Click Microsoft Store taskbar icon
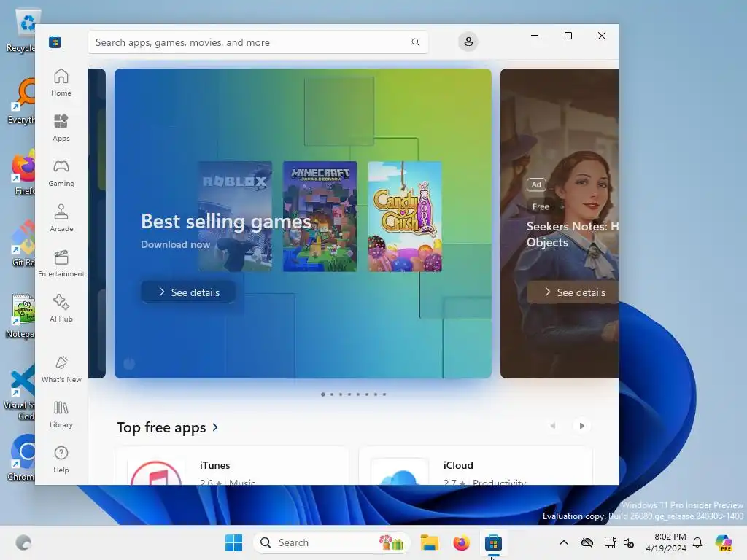Screen dimensions: 747x560 pos(493,542)
